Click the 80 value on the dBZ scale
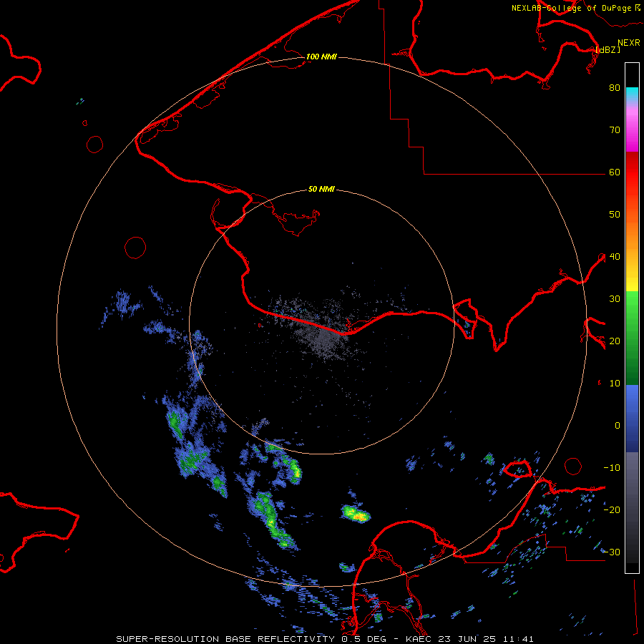Screen dimensions: 644x644 point(615,88)
